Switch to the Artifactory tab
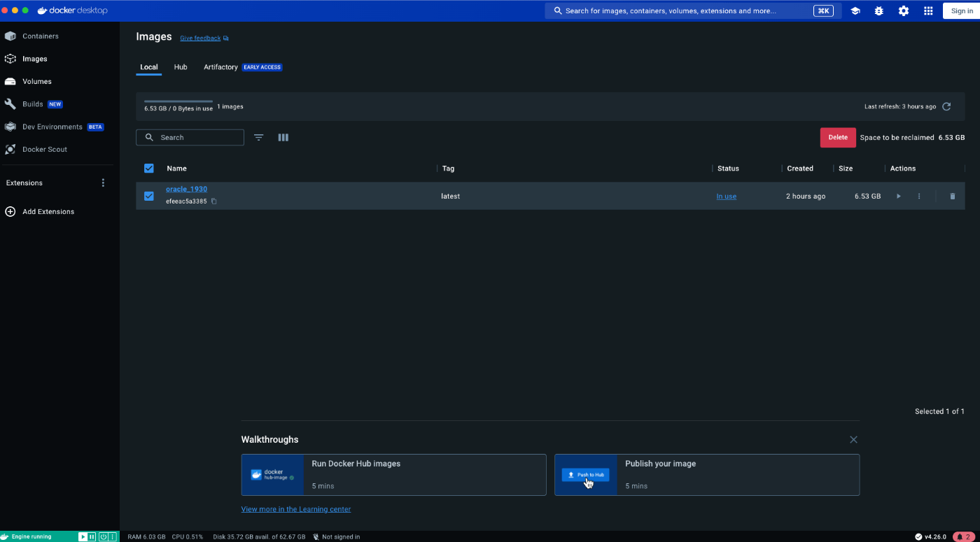 point(220,67)
